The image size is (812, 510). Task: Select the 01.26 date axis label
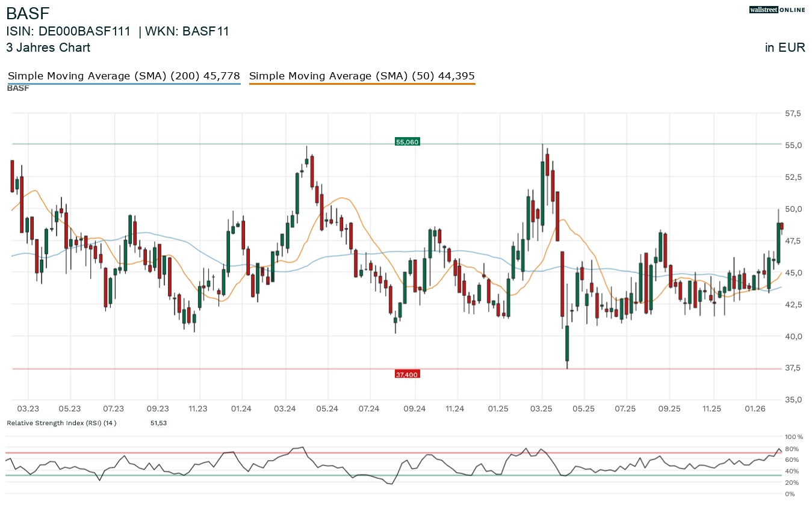(x=755, y=408)
